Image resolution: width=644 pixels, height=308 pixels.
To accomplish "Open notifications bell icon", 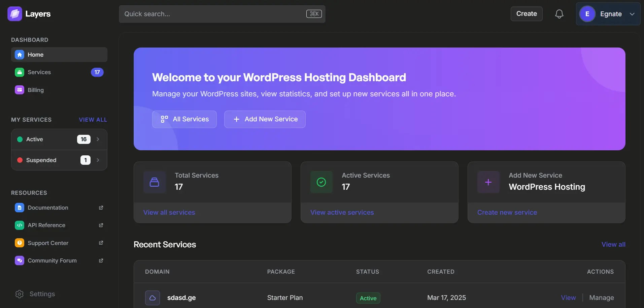I will 559,14.
